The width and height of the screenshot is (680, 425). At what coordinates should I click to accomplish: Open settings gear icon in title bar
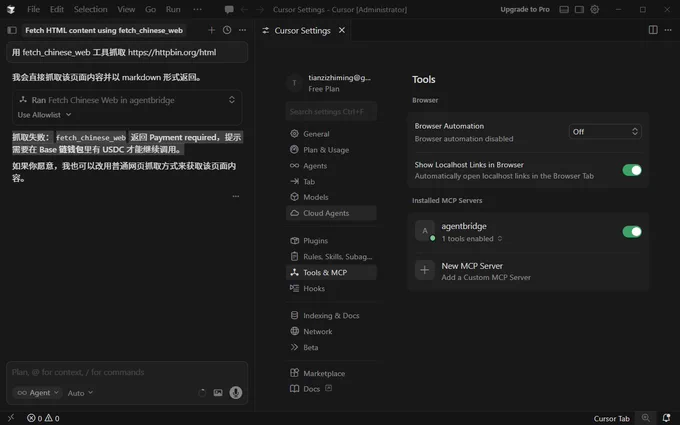pyautogui.click(x=595, y=9)
